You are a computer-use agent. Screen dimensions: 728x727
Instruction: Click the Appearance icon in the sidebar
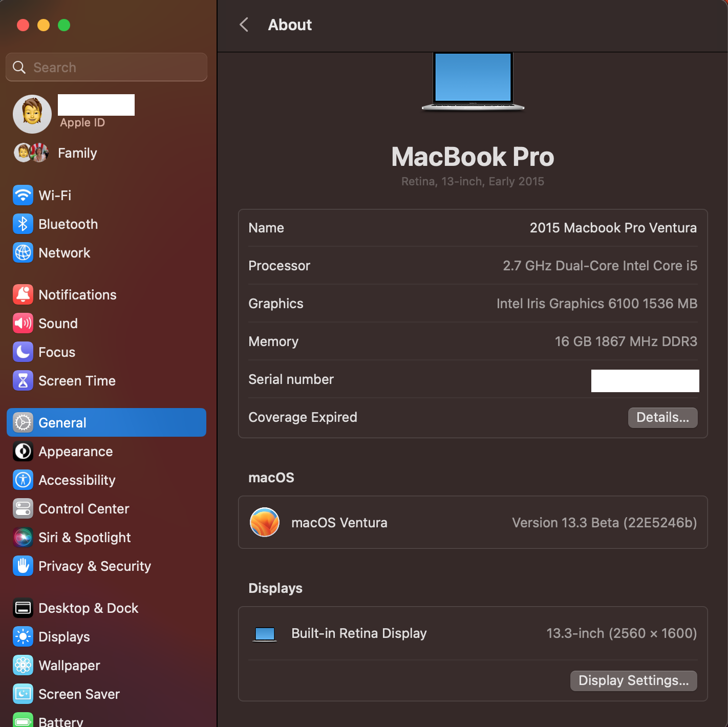[23, 451]
